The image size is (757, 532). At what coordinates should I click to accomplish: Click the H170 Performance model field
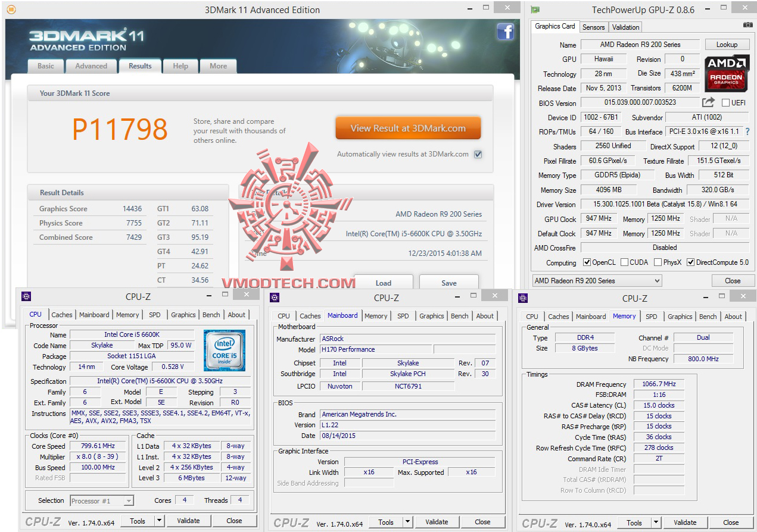click(376, 349)
